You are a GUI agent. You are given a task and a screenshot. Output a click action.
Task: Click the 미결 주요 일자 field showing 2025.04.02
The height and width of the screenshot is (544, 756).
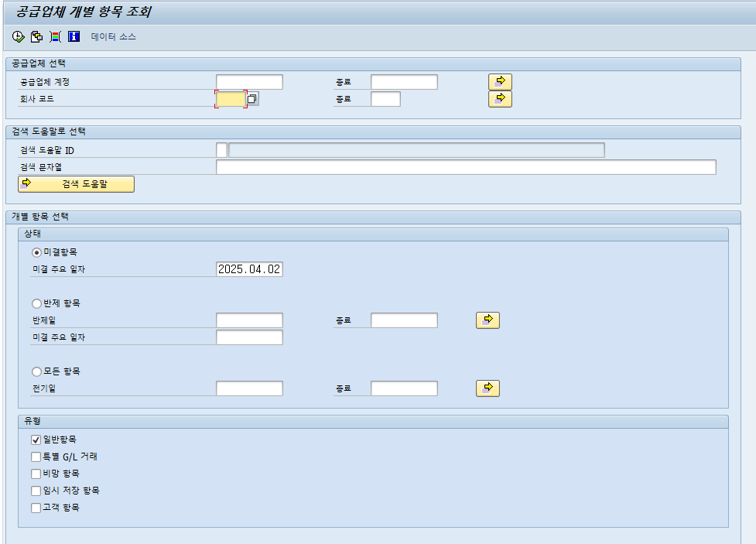tap(249, 269)
